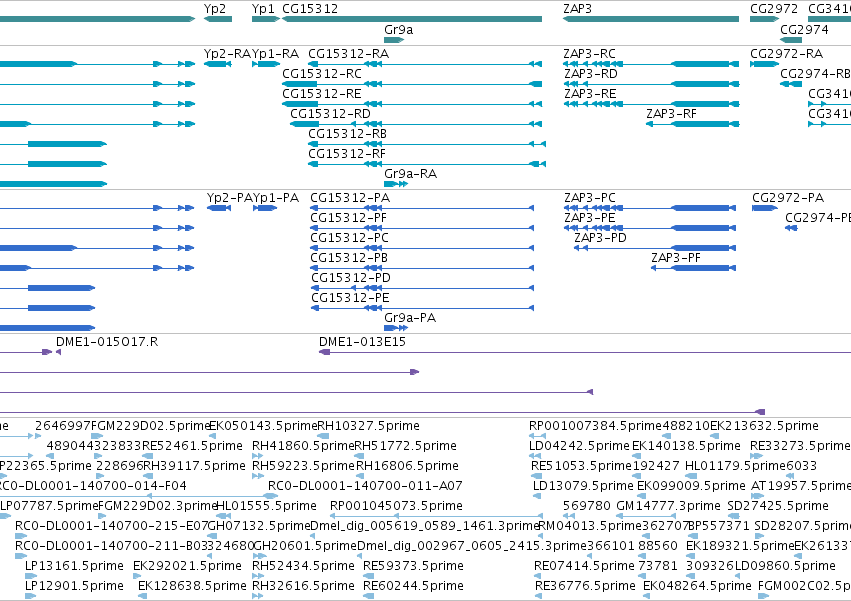The height and width of the screenshot is (601, 851).
Task: Select transcript CG15312-RA label
Action: [x=348, y=54]
